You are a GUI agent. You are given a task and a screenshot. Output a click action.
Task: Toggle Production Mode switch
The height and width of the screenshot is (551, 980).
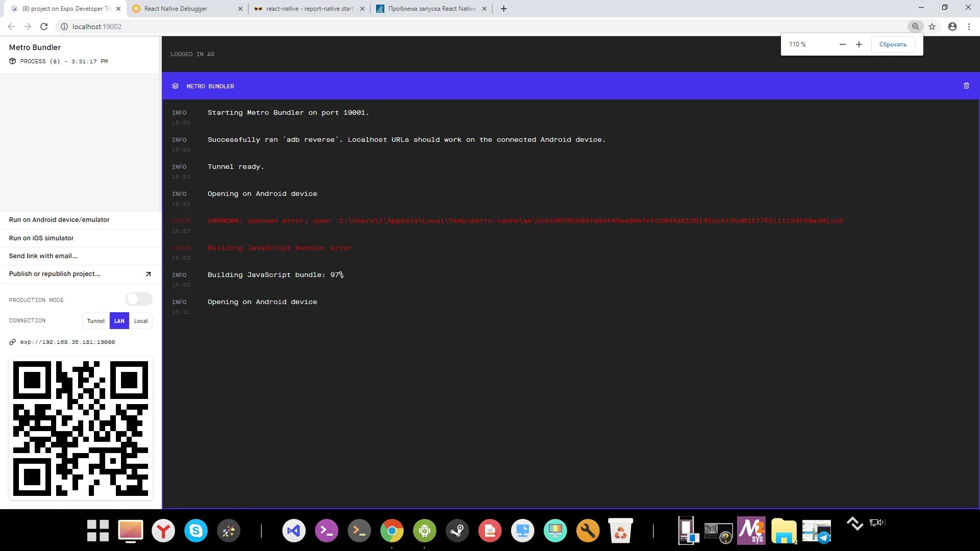[x=139, y=299]
